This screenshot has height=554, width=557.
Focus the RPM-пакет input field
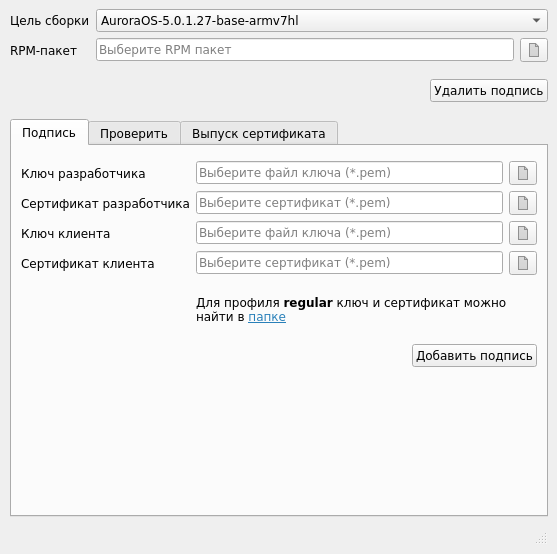point(305,50)
